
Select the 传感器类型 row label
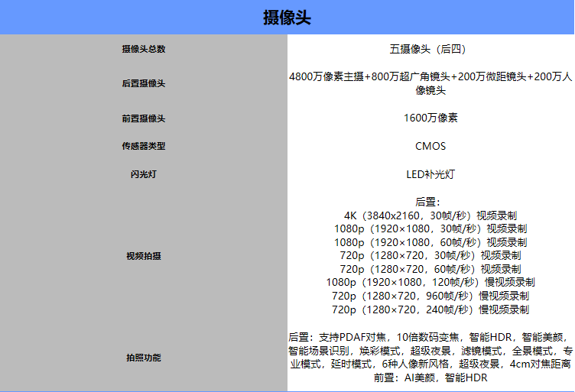point(144,146)
